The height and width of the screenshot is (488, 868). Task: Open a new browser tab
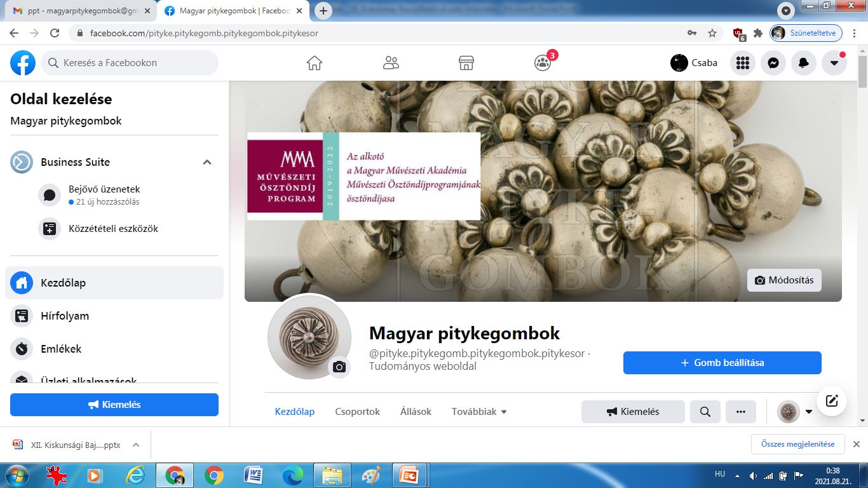click(x=323, y=11)
